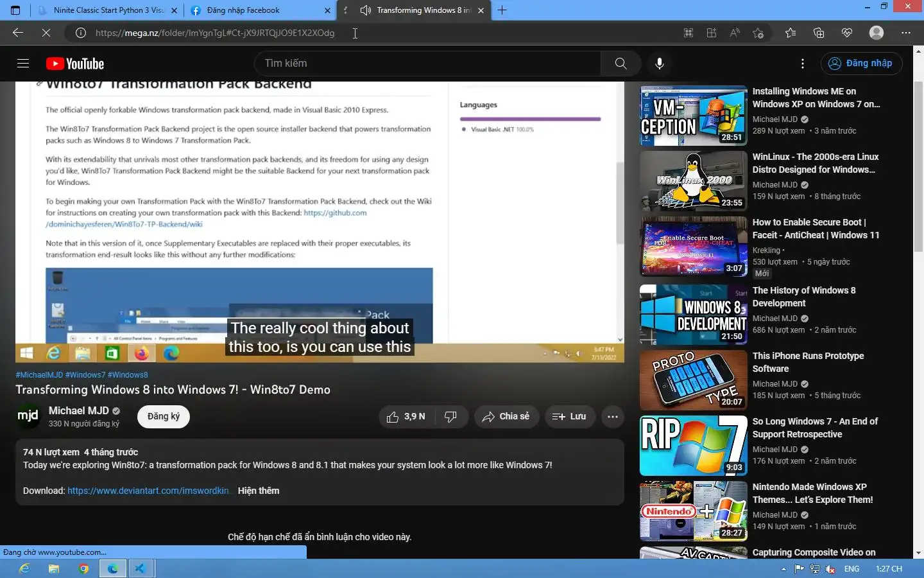The height and width of the screenshot is (578, 924).
Task: Open File Explorer from taskbar
Action: (54, 568)
